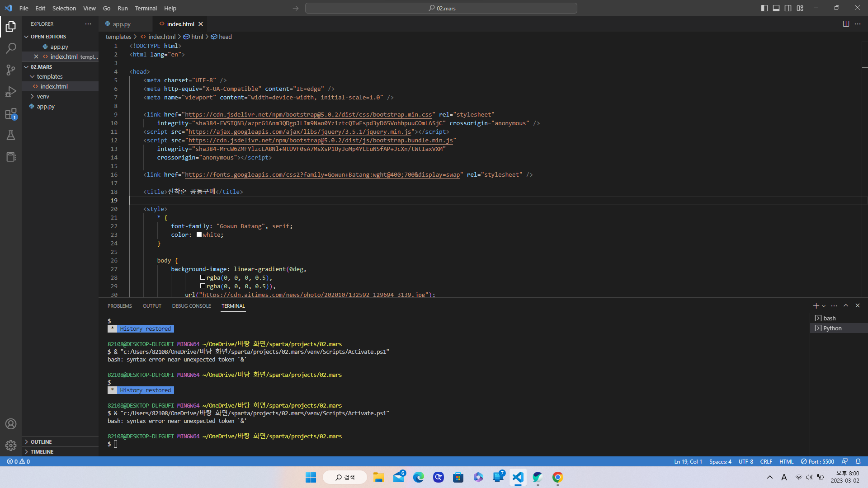Open app.py in the file tree

pos(60,107)
